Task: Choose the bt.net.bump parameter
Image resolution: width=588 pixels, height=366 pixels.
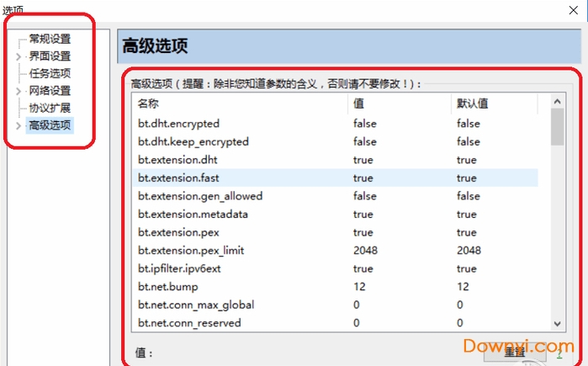Action: [x=336, y=287]
